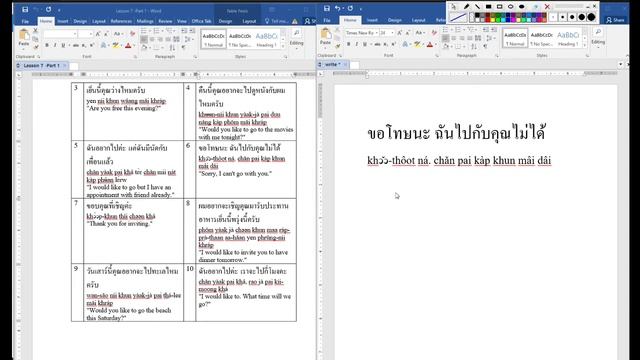This screenshot has width=640, height=360.
Task: Click Thai sentence in write document
Action: coord(456,133)
